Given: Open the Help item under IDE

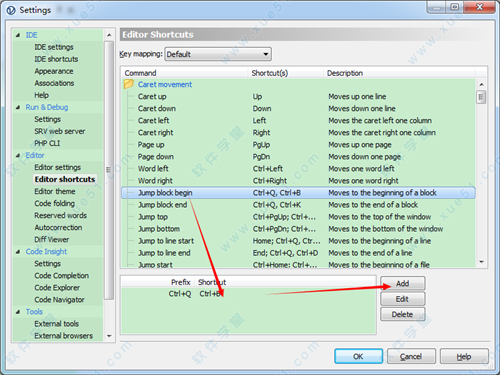Looking at the screenshot, I should [x=41, y=95].
